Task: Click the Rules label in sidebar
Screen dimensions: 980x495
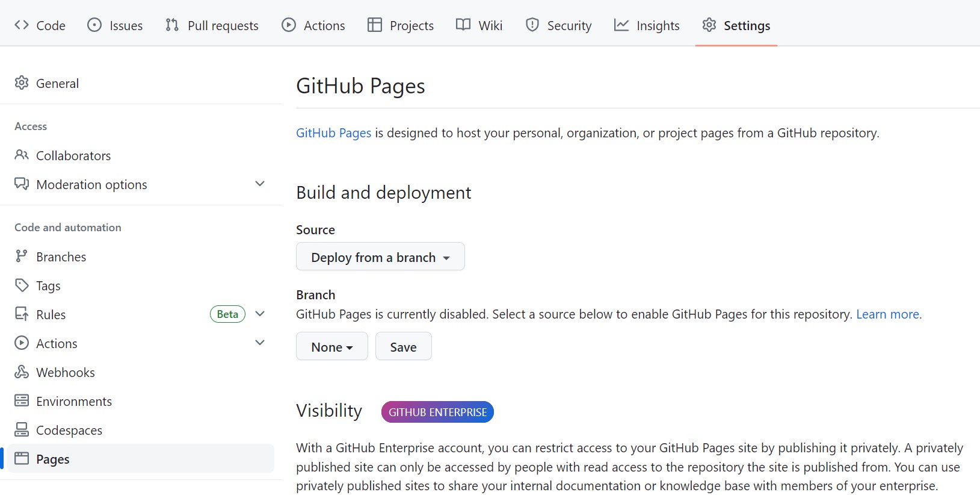Action: coord(51,314)
